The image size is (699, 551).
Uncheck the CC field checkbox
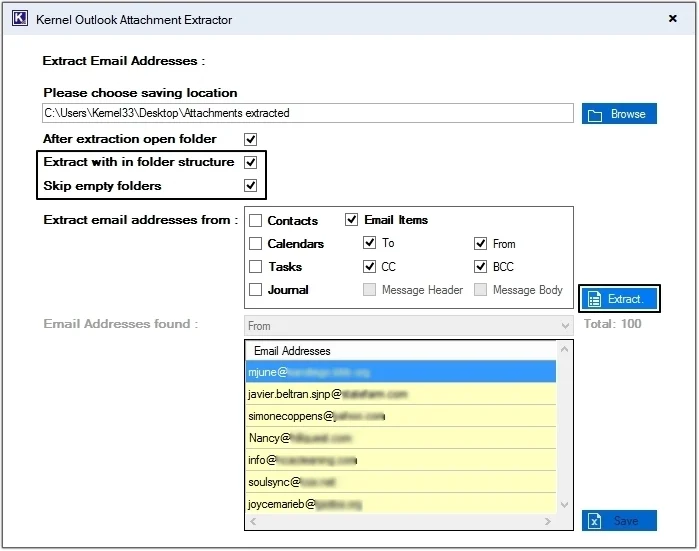(x=370, y=267)
